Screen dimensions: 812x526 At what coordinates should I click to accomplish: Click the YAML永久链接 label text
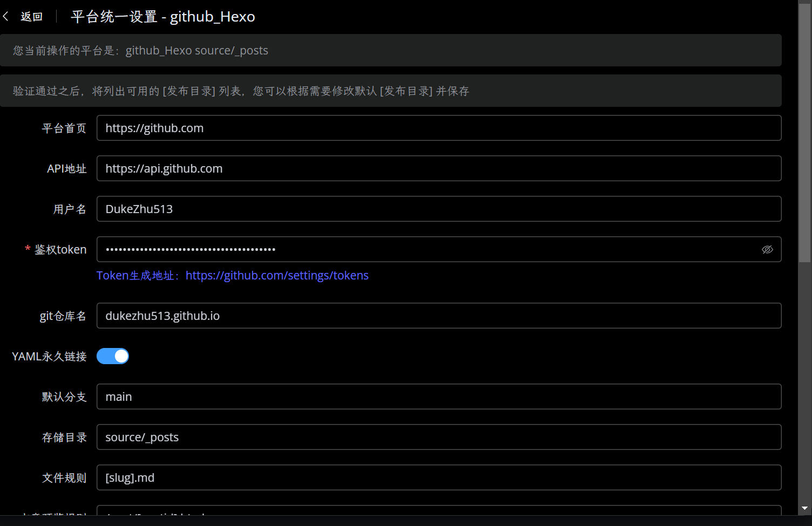(x=49, y=357)
